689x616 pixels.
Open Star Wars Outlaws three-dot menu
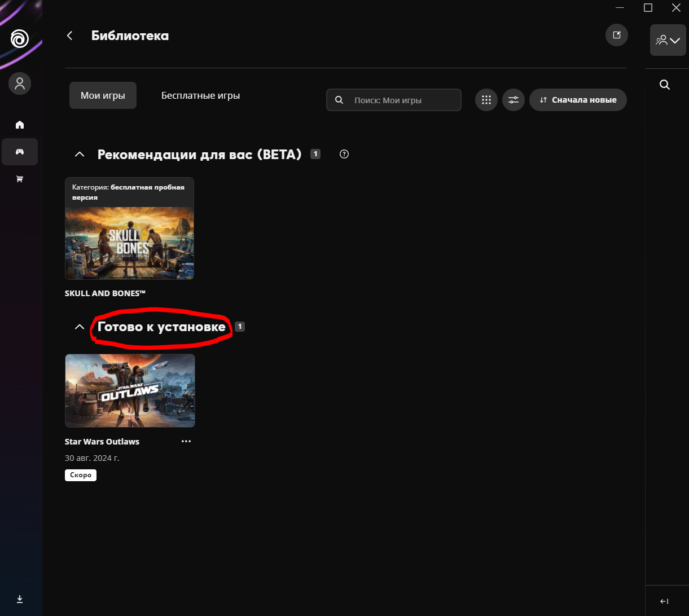(x=186, y=441)
